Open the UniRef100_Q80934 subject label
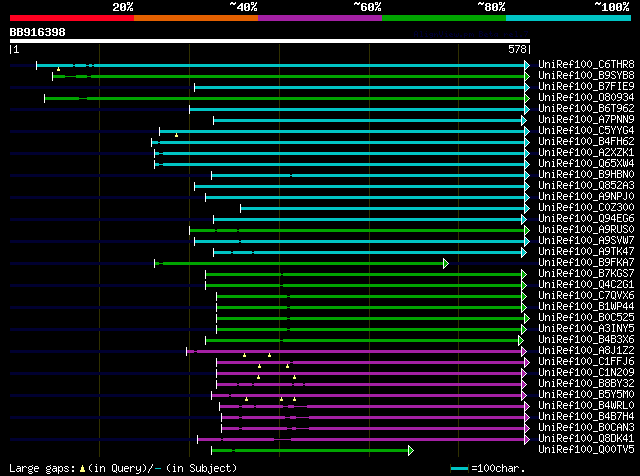640x476 pixels. tap(586, 98)
